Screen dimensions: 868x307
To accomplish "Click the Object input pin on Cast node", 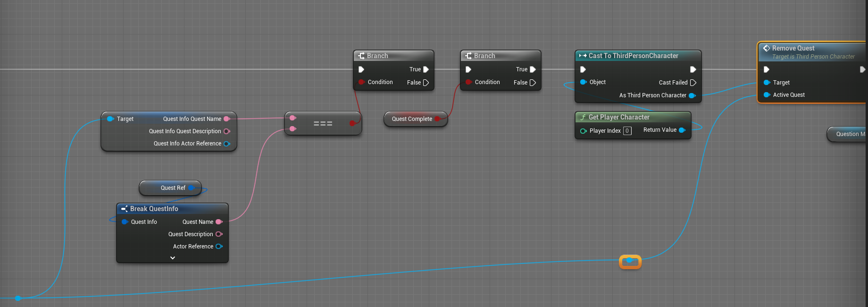I will pos(583,82).
